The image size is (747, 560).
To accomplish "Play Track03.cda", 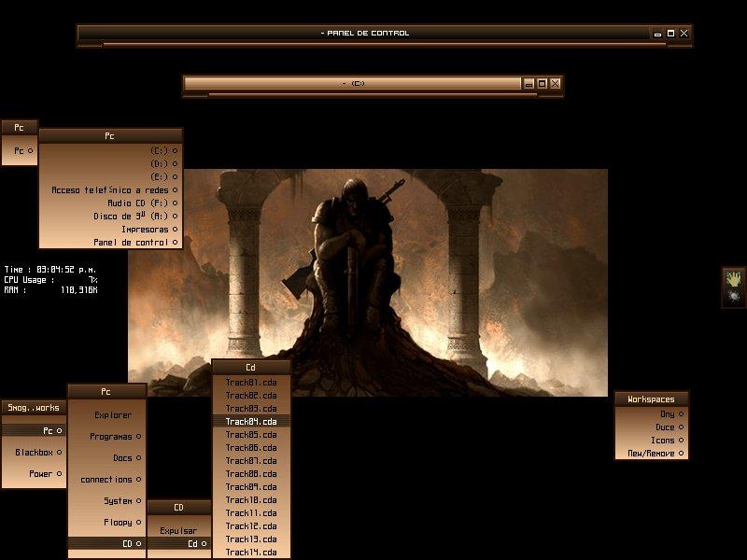I will tap(251, 408).
